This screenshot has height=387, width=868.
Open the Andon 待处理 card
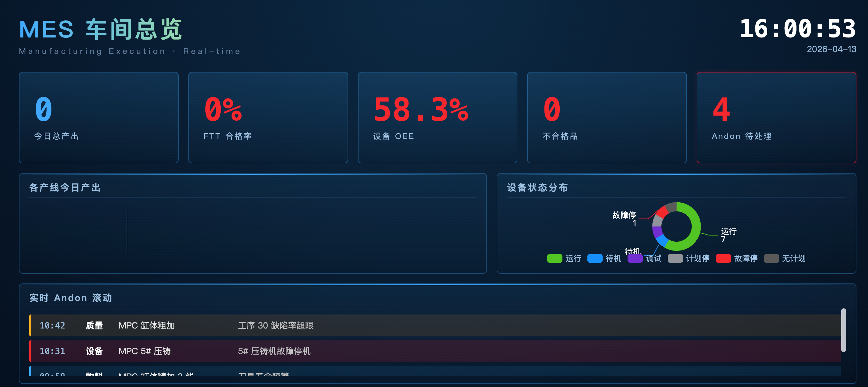[776, 117]
